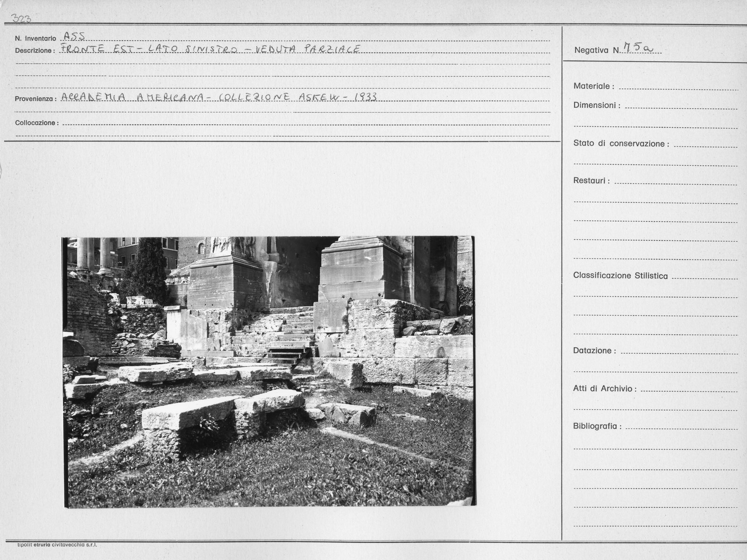Click the 'Collocazione' label
The image size is (747, 560).
[x=37, y=123]
